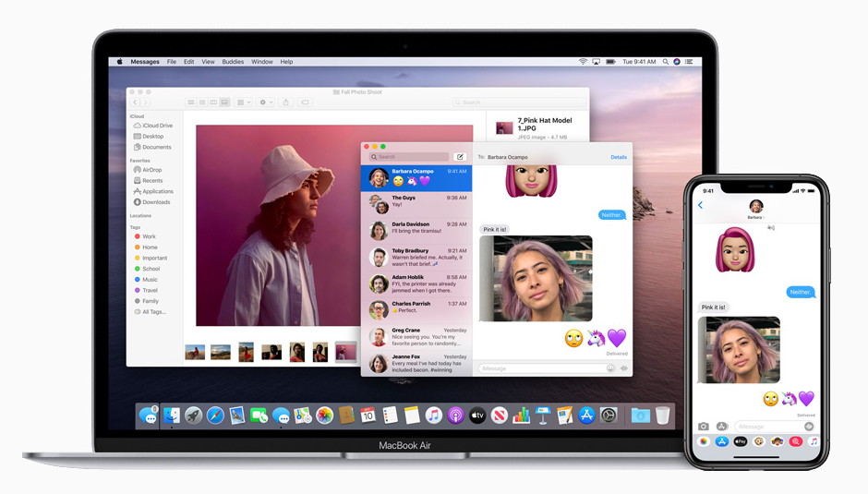868x494 pixels.
Task: Open the Messages menu
Action: coord(145,62)
